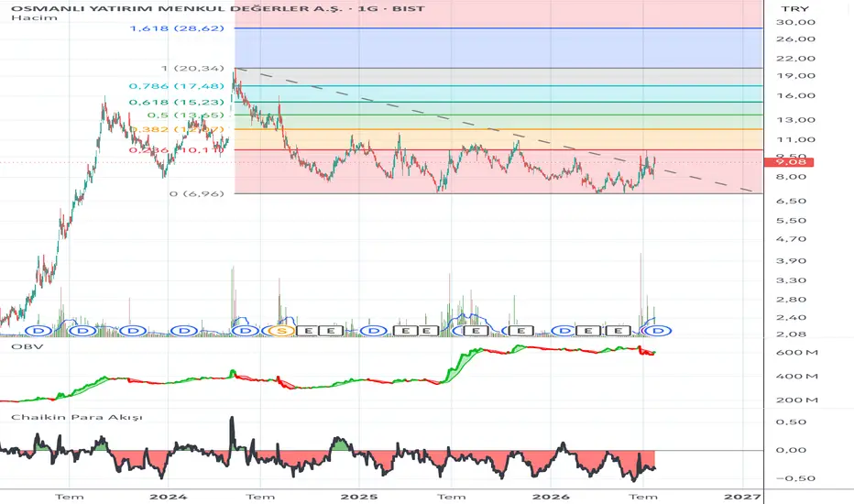Open the second E marker after S marker
This screenshot has height=504, width=854.
pyautogui.click(x=331, y=331)
